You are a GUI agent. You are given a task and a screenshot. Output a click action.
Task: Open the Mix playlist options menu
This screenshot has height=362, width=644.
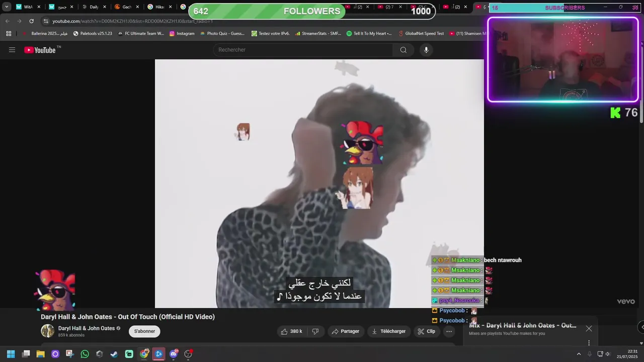tap(589, 343)
